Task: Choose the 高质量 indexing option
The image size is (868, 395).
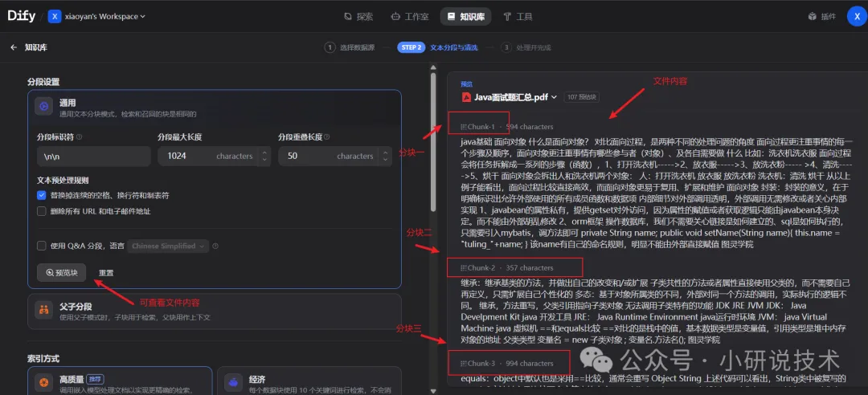Action: pyautogui.click(x=120, y=381)
